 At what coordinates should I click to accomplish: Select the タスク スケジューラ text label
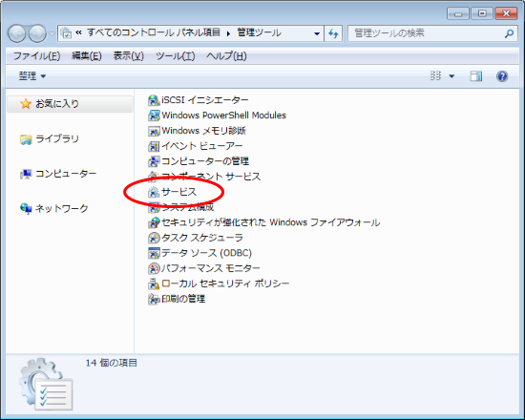tap(202, 238)
